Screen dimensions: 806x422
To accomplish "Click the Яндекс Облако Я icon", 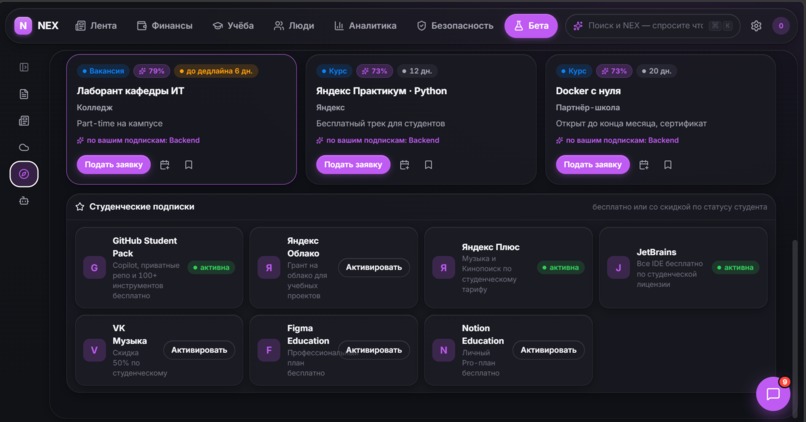I will coord(269,267).
